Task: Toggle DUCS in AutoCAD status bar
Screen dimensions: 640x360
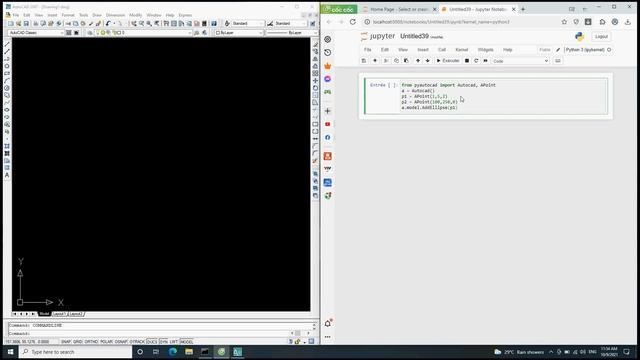Action: (152, 342)
